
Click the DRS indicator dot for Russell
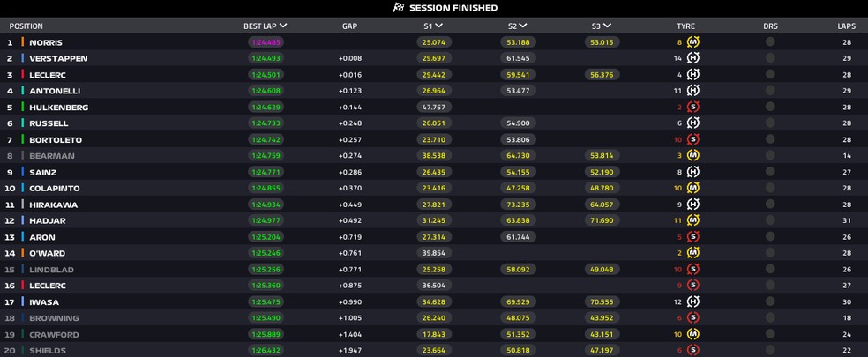point(770,123)
